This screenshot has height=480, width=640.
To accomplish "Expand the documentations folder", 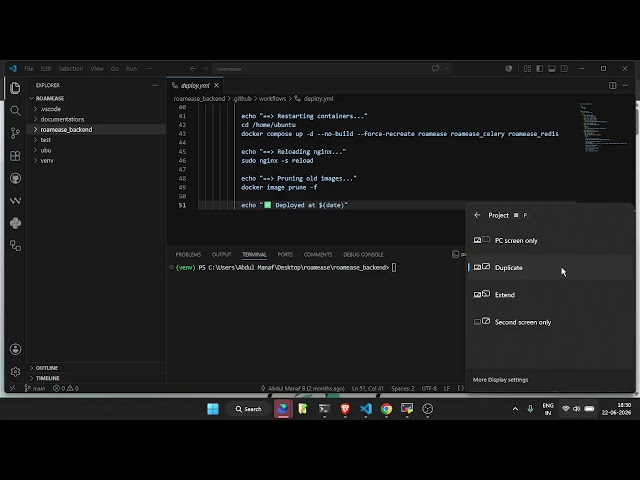I will pyautogui.click(x=96, y=119).
